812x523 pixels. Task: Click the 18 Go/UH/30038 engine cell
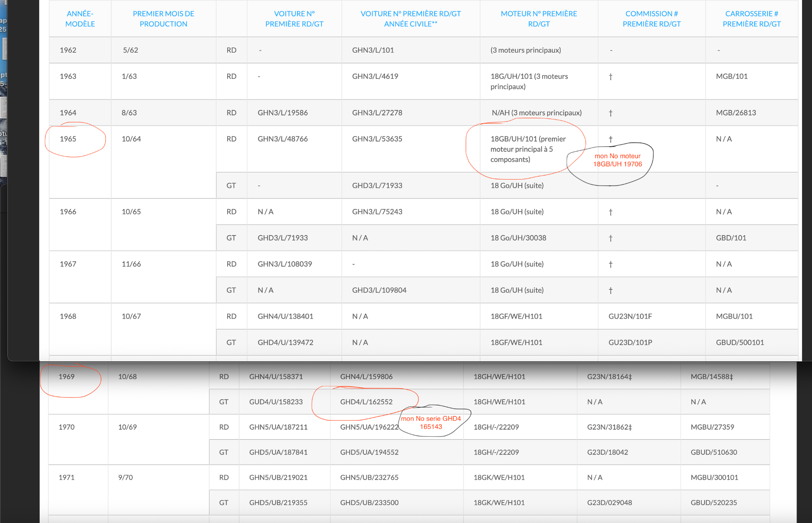[x=518, y=238]
